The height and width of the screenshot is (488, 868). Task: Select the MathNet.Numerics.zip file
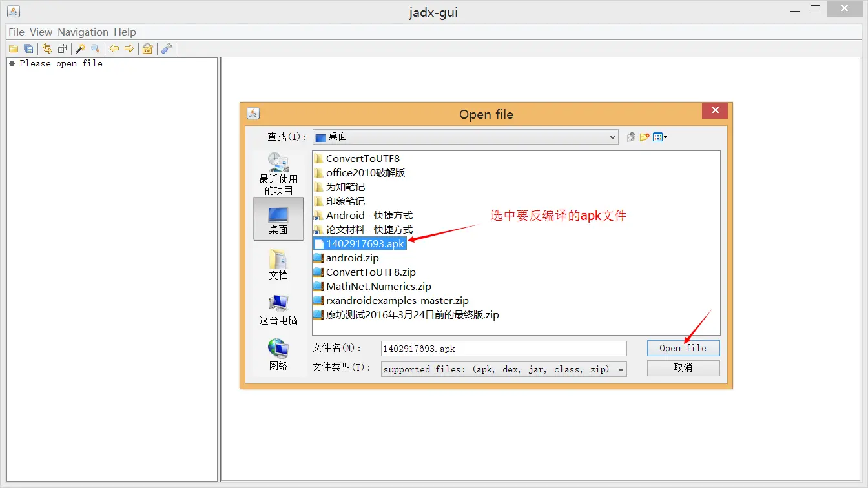click(x=373, y=286)
